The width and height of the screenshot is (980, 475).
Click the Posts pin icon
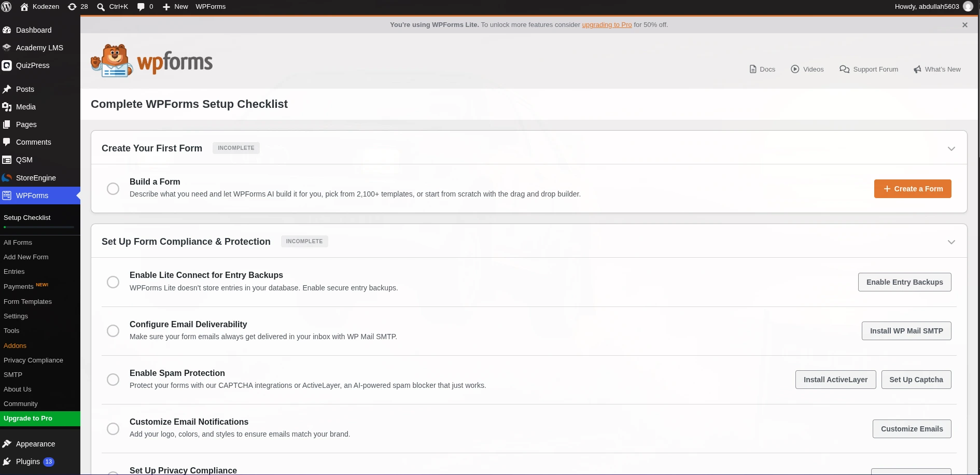(x=7, y=89)
